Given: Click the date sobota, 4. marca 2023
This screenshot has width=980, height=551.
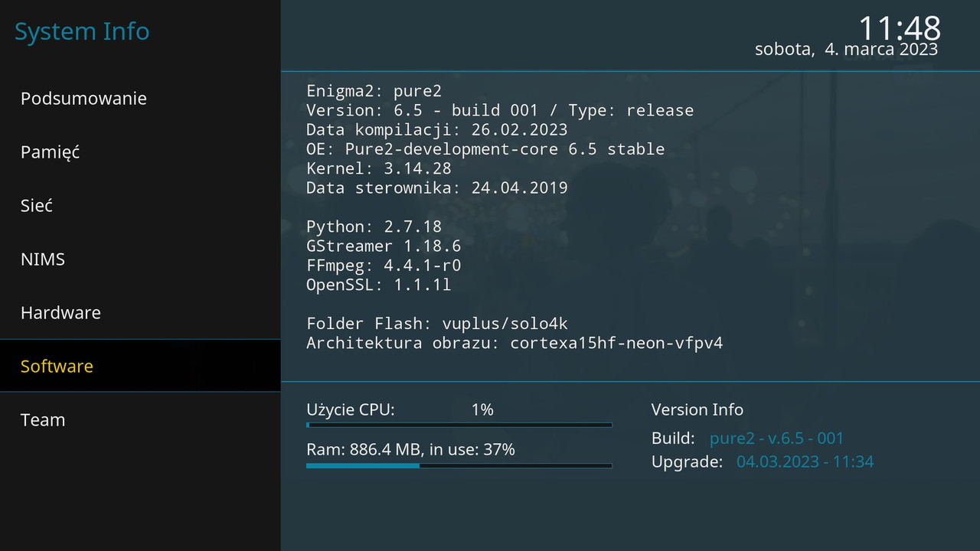Looking at the screenshot, I should click(x=846, y=49).
